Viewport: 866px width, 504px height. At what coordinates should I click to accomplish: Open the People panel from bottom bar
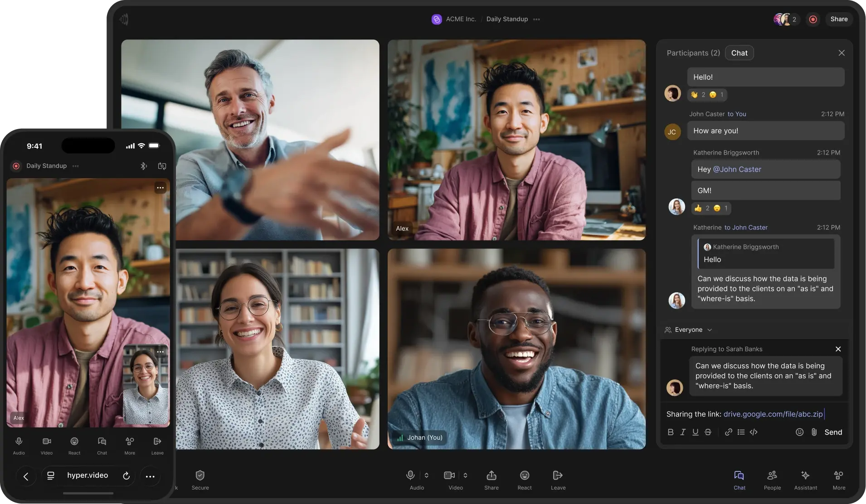point(772,480)
